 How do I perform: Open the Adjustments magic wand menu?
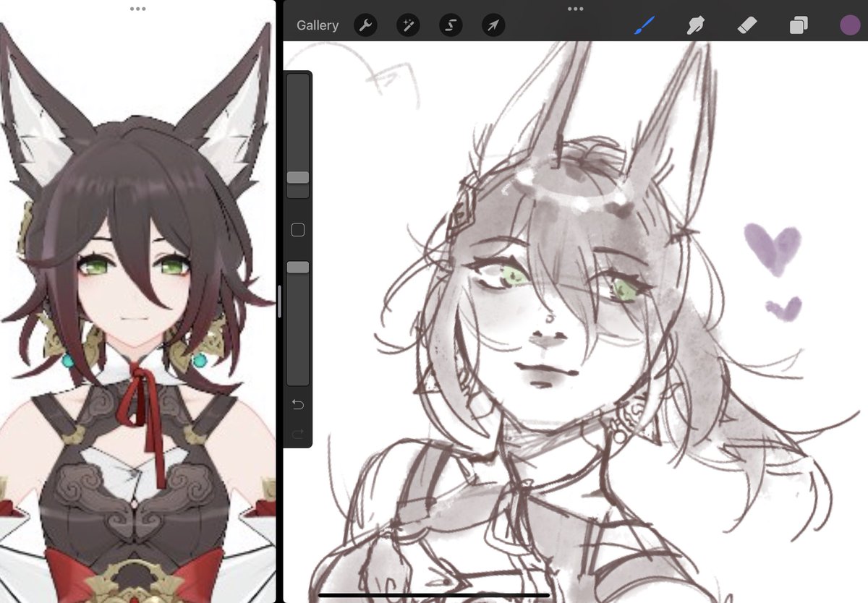(408, 26)
